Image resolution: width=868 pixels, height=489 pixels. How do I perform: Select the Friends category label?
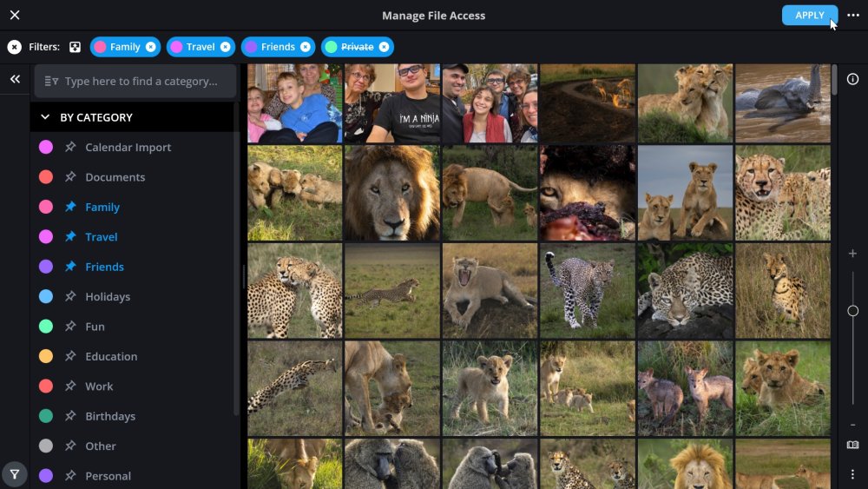click(x=105, y=267)
